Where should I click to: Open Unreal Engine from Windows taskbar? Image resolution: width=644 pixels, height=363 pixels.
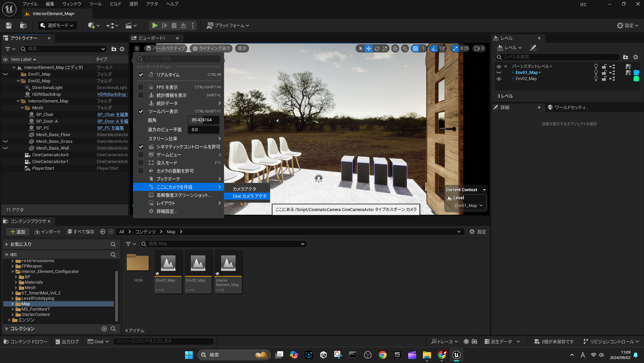[x=456, y=355]
